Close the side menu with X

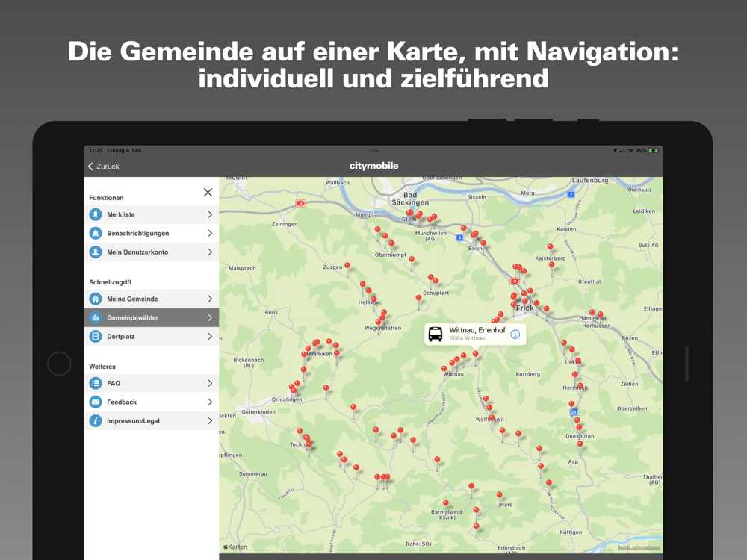tap(208, 193)
